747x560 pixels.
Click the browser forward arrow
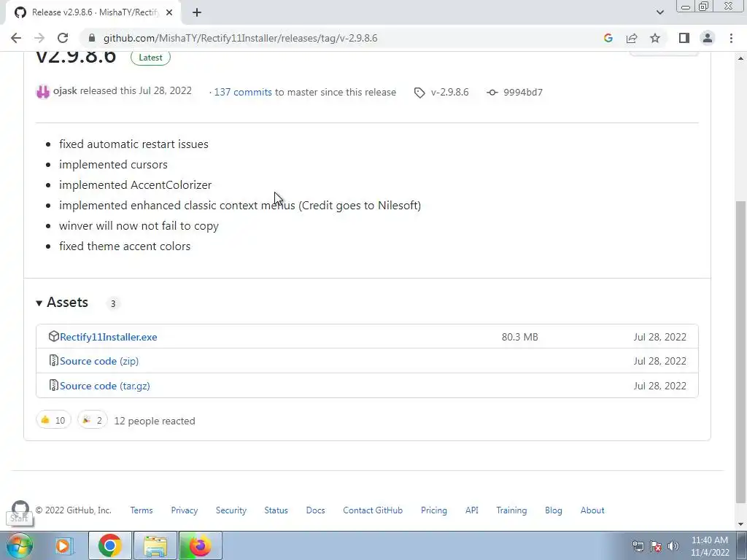click(x=39, y=38)
